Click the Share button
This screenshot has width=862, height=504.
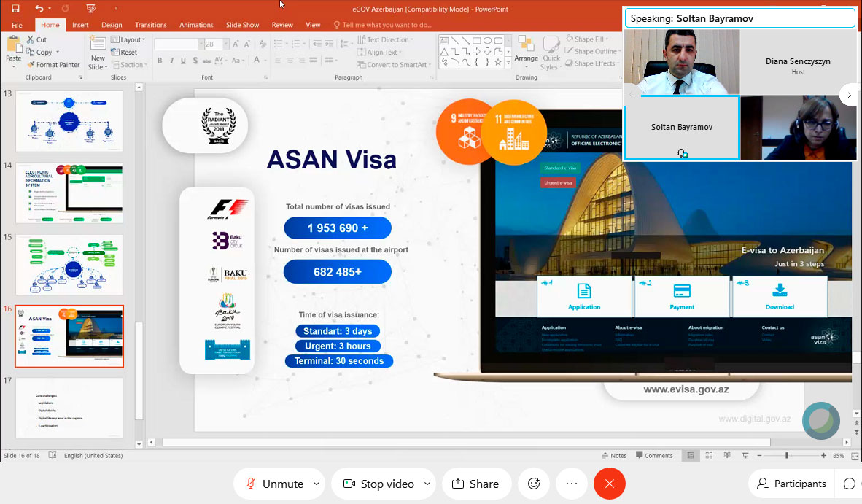click(x=475, y=484)
